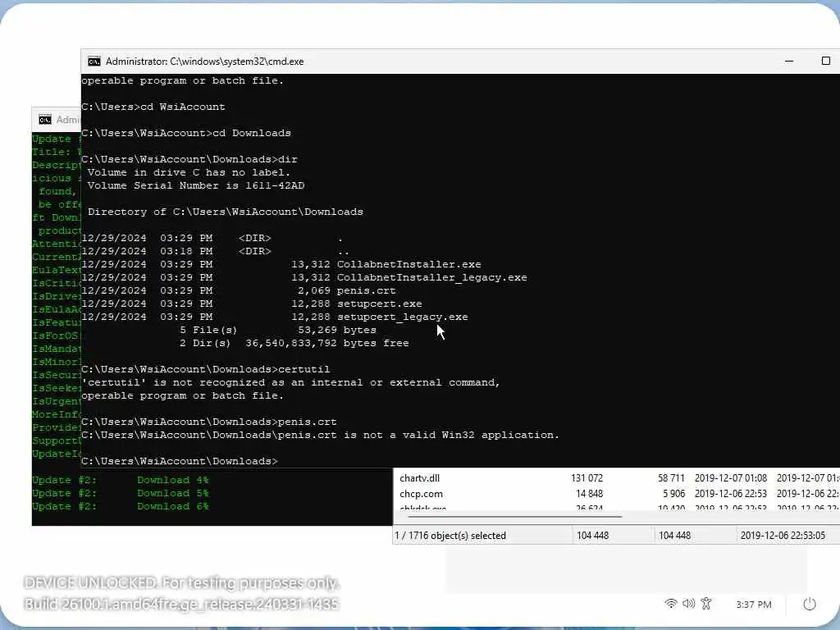Minimize the Administrator cmd.exe window

coord(789,61)
